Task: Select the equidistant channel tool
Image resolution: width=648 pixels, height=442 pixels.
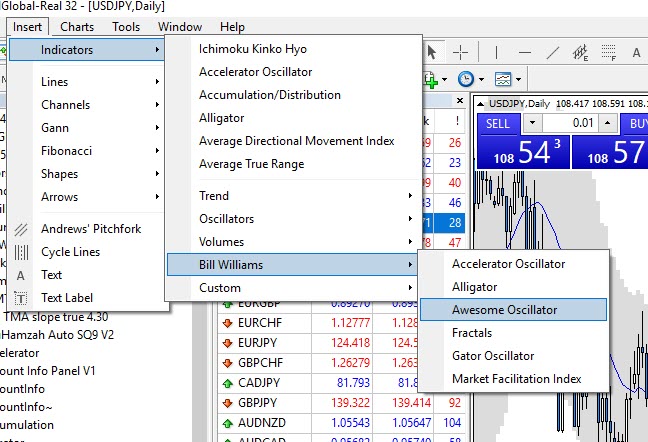Action: pos(581,52)
